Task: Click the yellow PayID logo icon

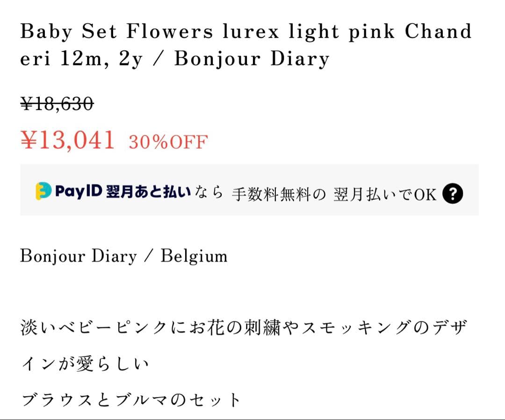Action: (43, 191)
